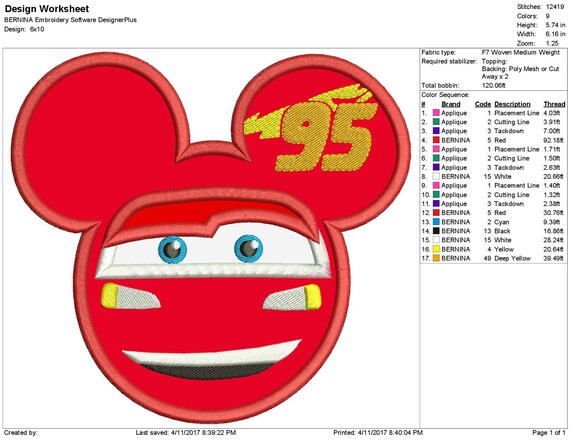Click the 95 lightning logo on design
Screen dimensions: 570x440
pos(311,128)
